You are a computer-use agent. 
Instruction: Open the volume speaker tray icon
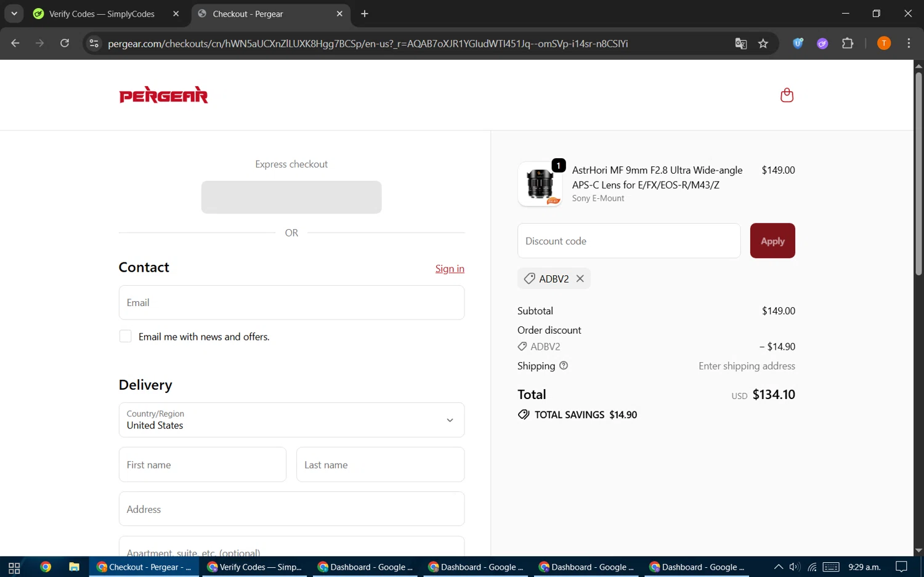click(795, 567)
